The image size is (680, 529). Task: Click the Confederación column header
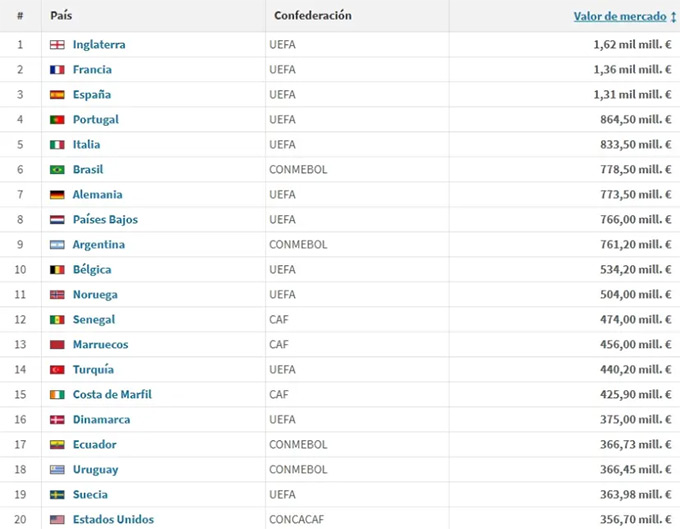click(x=312, y=17)
